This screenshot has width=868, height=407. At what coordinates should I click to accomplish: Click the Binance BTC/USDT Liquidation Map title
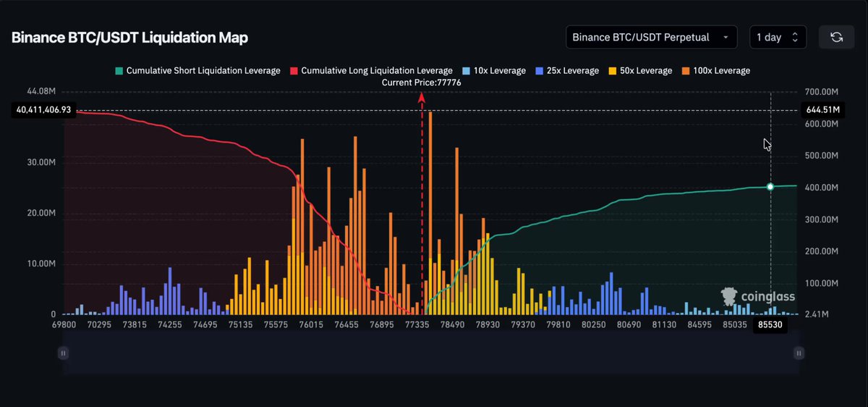point(129,38)
